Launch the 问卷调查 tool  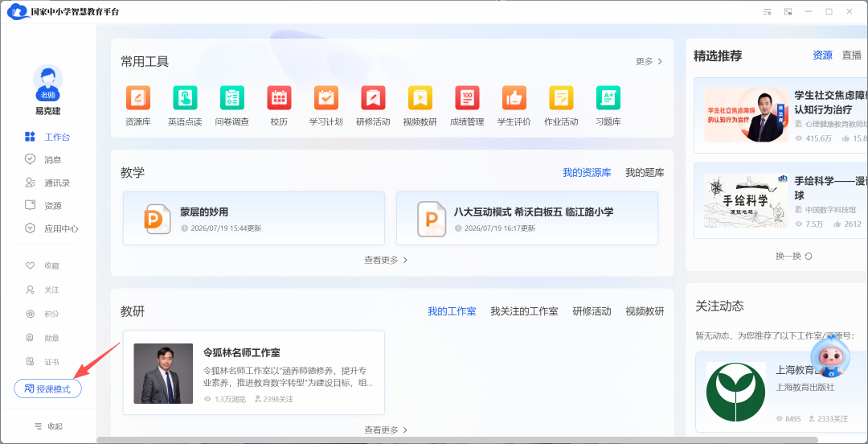[x=232, y=97]
